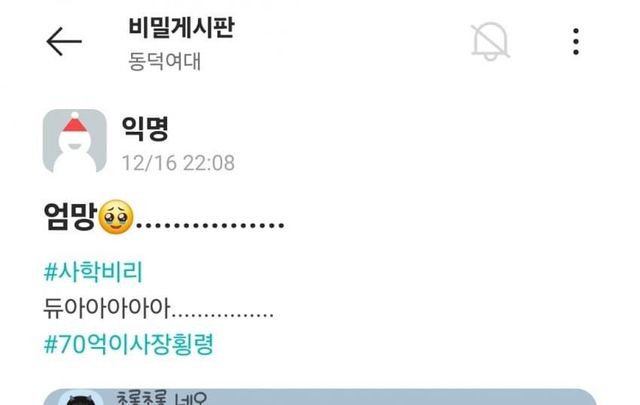
Task: Select the pleading-face emoji in the title
Action: 116,217
